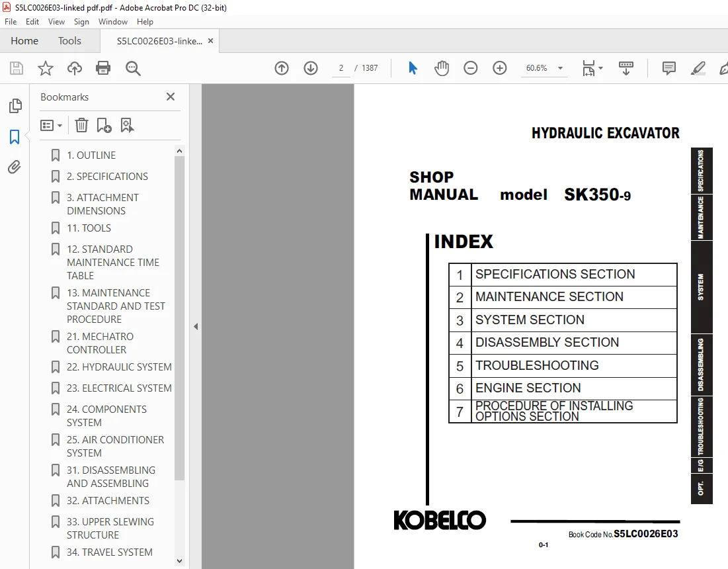Click MAINTENANCE SECTION index link
Viewport: 728px width, 569px height.
549,297
